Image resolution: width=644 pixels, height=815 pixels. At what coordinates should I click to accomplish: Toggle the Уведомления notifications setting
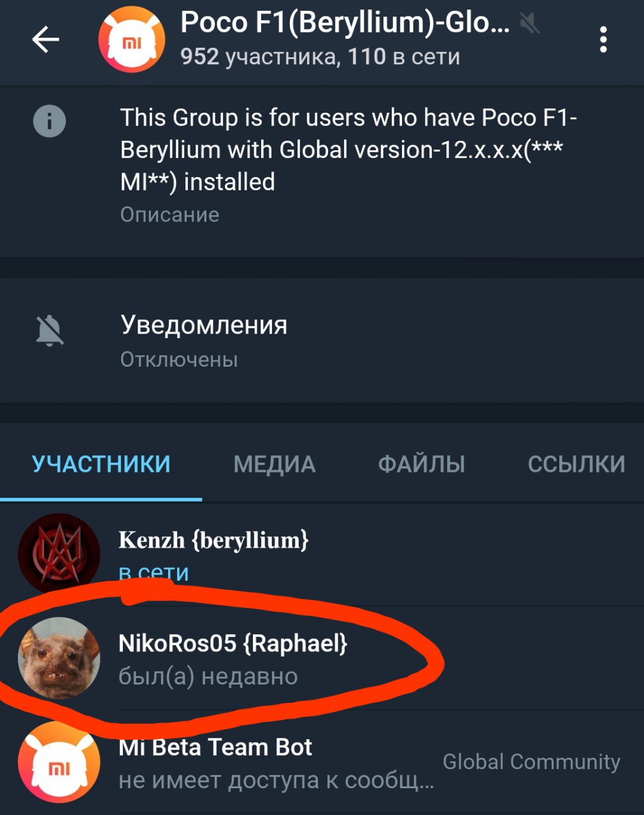point(322,341)
